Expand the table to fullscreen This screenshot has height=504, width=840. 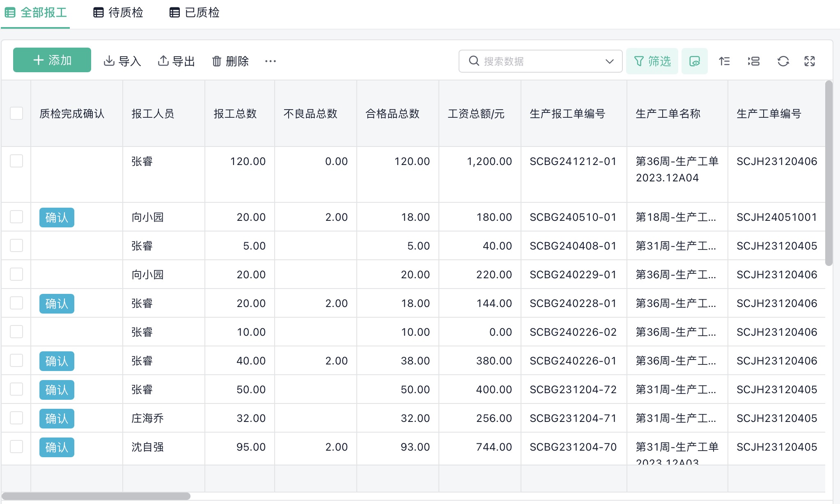pos(810,61)
